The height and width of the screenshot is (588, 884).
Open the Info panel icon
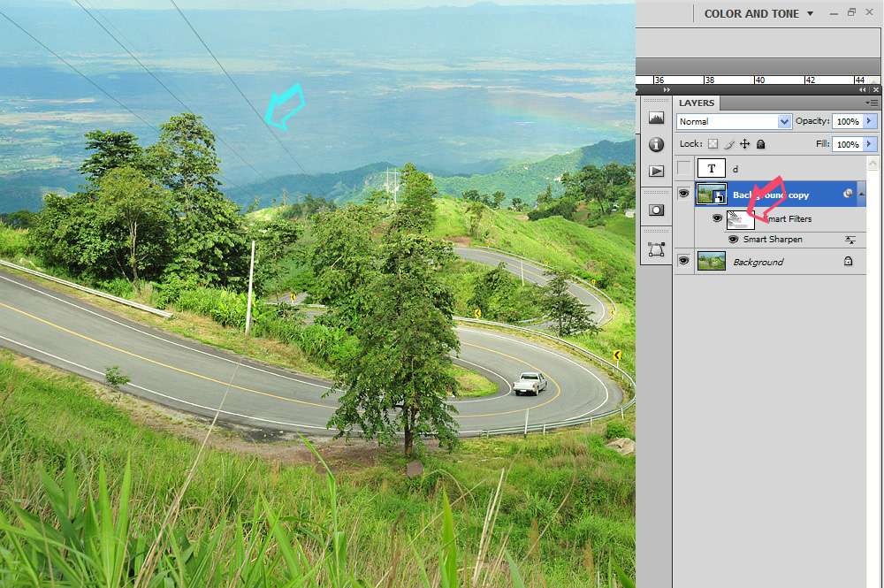pos(656,144)
